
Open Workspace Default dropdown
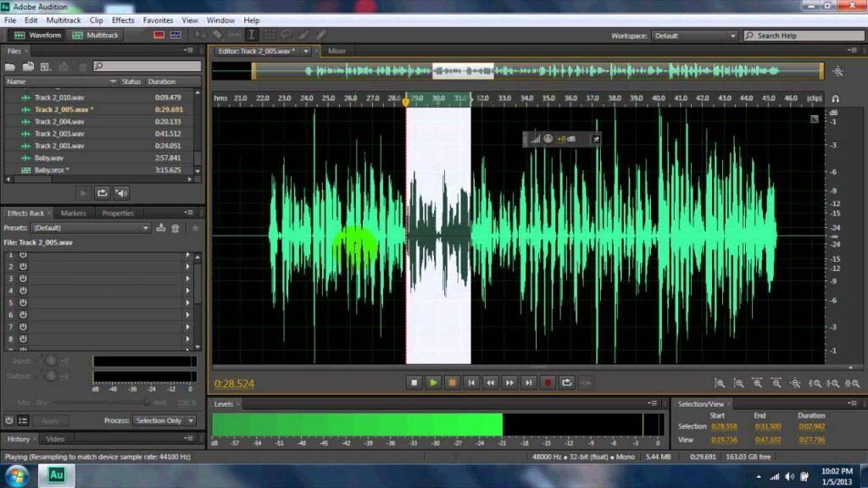[x=694, y=36]
